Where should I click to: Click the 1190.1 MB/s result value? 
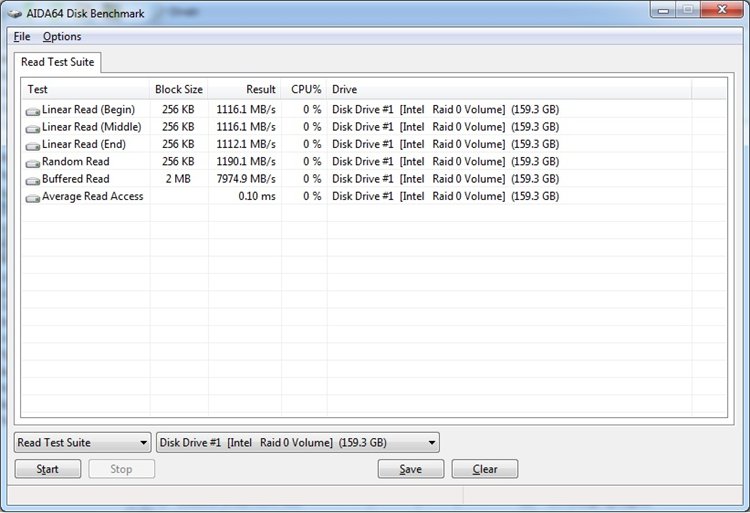pyautogui.click(x=246, y=162)
